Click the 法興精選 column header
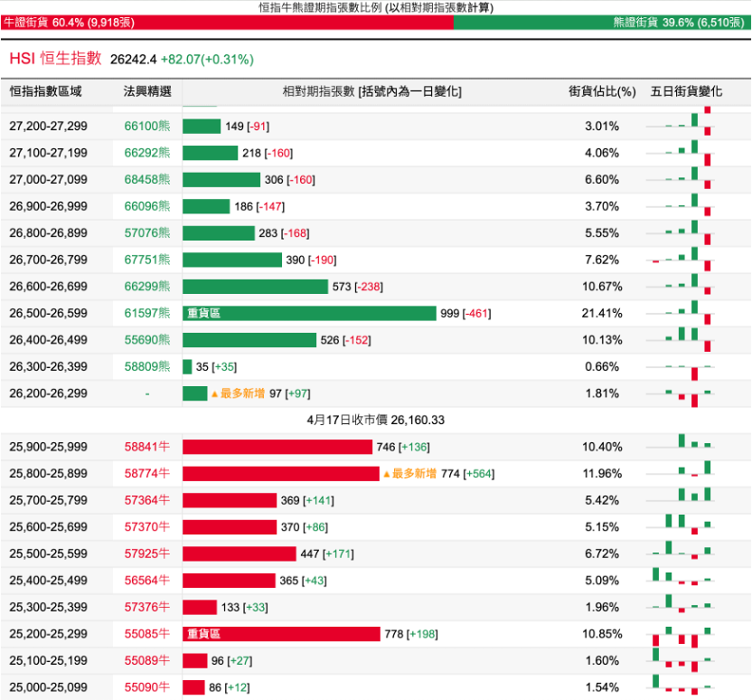 (147, 91)
